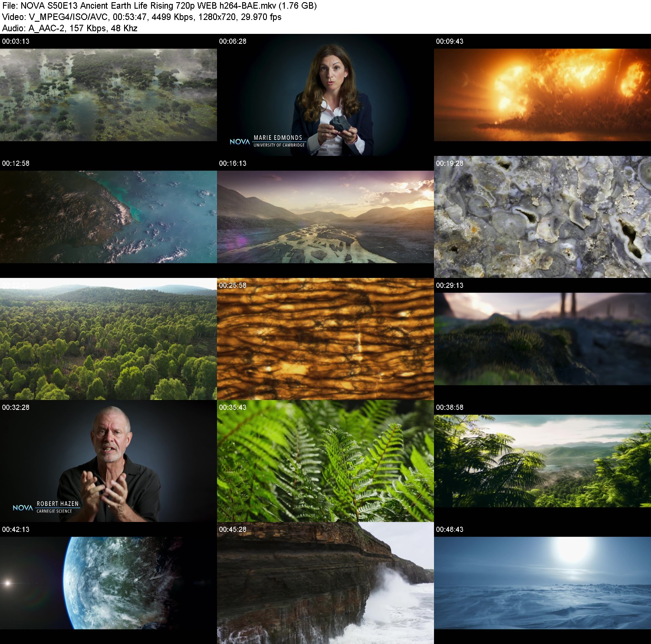Click the 00:16:13 timestamp label
The width and height of the screenshot is (651, 644).
(233, 163)
